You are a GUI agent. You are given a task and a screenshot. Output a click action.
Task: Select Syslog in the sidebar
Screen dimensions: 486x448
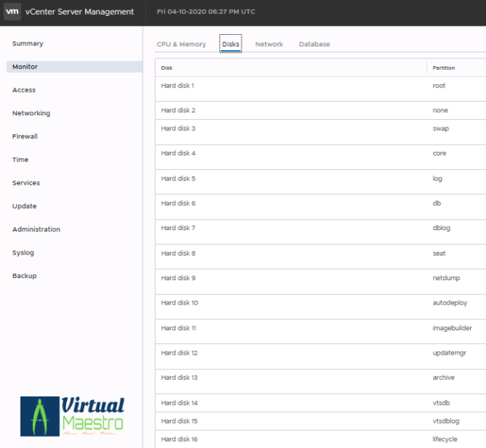pyautogui.click(x=23, y=253)
